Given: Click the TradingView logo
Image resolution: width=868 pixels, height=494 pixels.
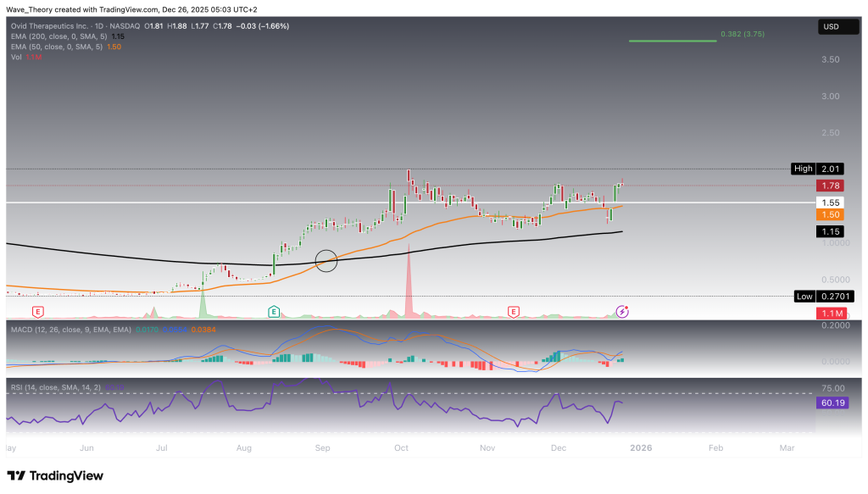Looking at the screenshot, I should pyautogui.click(x=55, y=475).
